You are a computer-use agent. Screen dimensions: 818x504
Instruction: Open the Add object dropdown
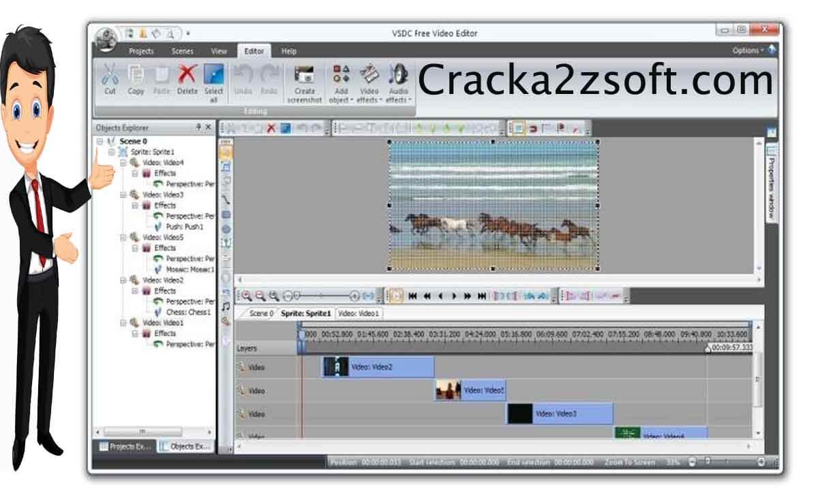pyautogui.click(x=342, y=83)
